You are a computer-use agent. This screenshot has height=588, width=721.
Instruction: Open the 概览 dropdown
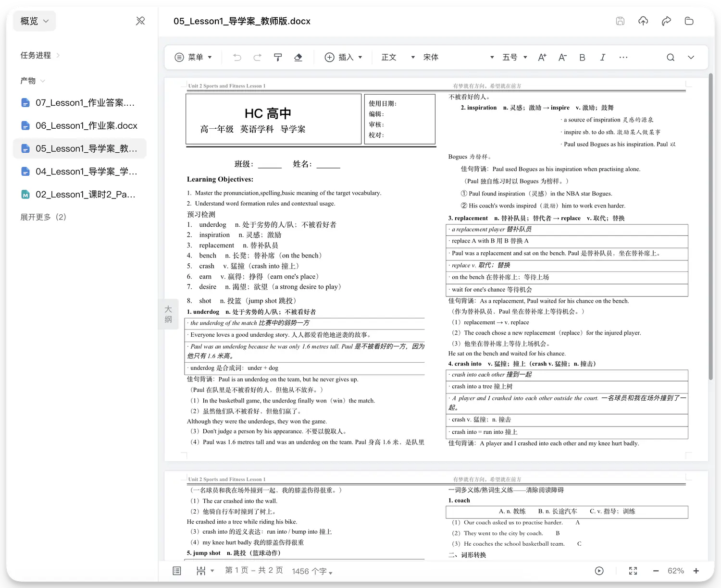pos(35,21)
